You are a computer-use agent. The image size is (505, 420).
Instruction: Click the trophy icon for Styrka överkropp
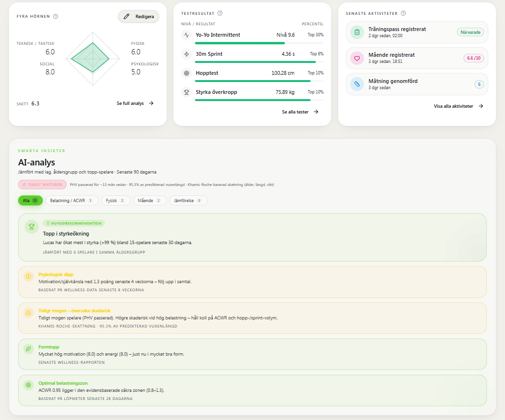[x=186, y=92]
